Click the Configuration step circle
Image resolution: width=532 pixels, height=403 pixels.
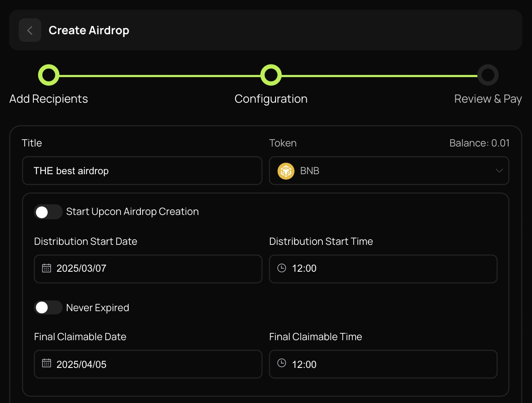pyautogui.click(x=271, y=75)
